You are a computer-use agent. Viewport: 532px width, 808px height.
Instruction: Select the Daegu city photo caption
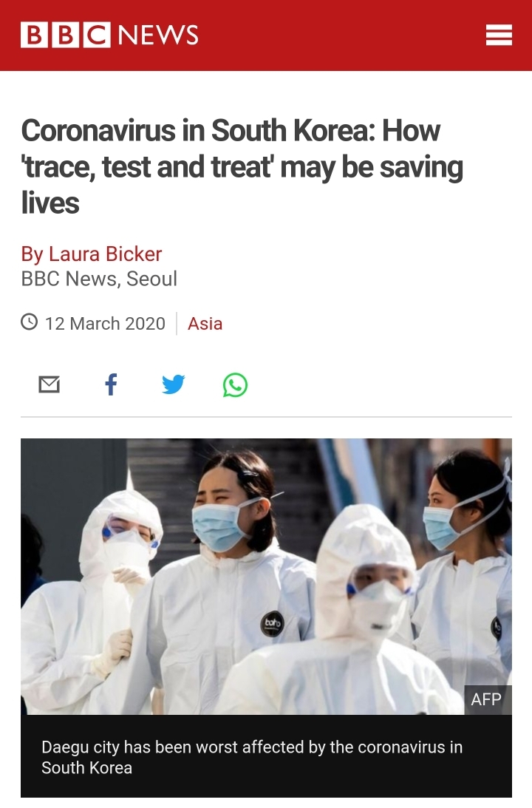pos(252,757)
